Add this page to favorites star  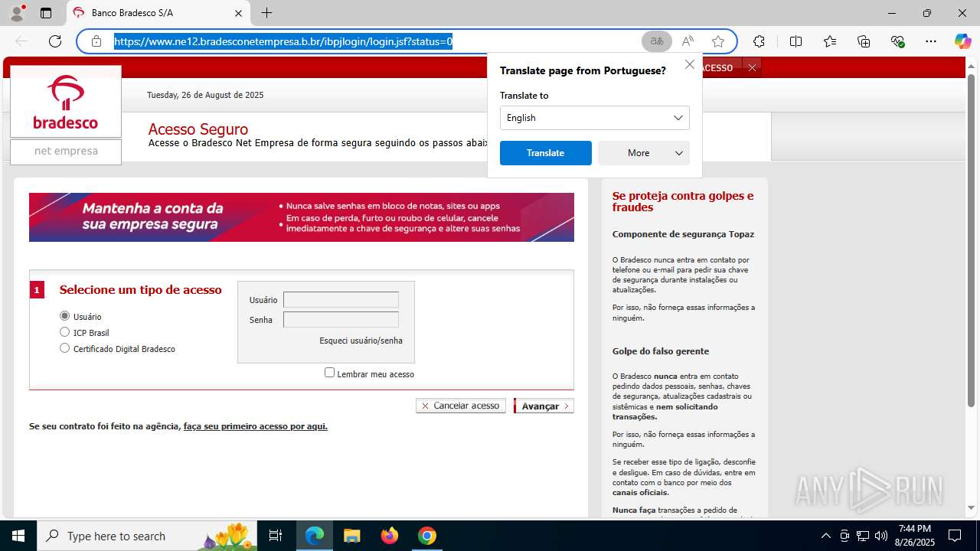[717, 41]
